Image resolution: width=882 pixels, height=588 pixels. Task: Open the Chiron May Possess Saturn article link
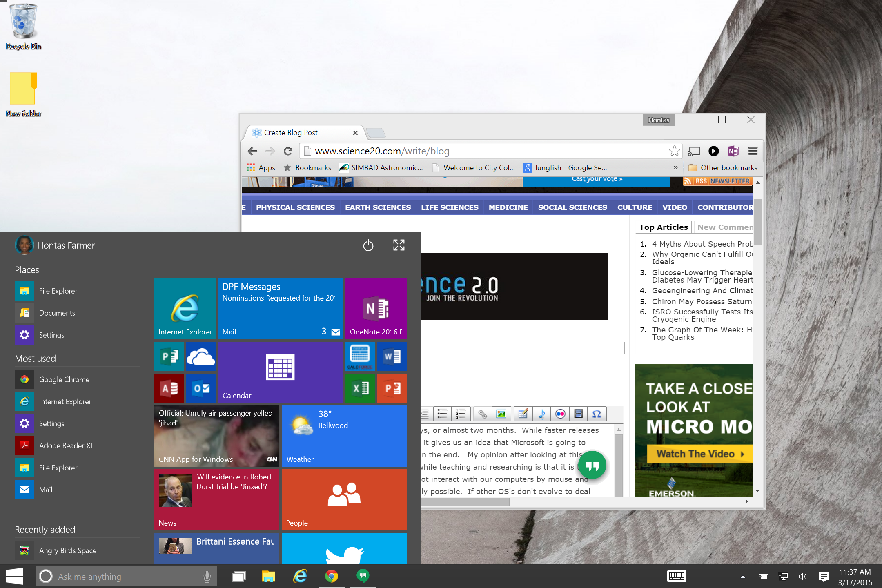[702, 301]
